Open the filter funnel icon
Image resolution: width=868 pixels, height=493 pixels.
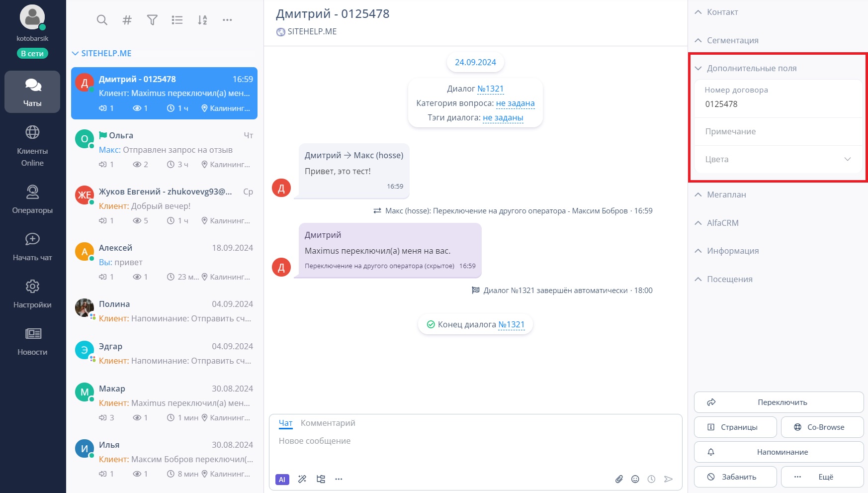click(x=152, y=20)
